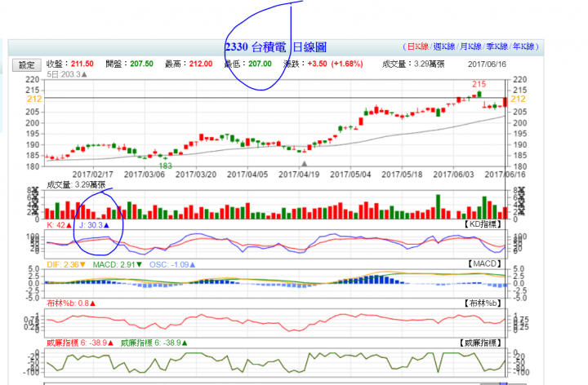Select the 布林%b: 0.8 value

(71, 303)
